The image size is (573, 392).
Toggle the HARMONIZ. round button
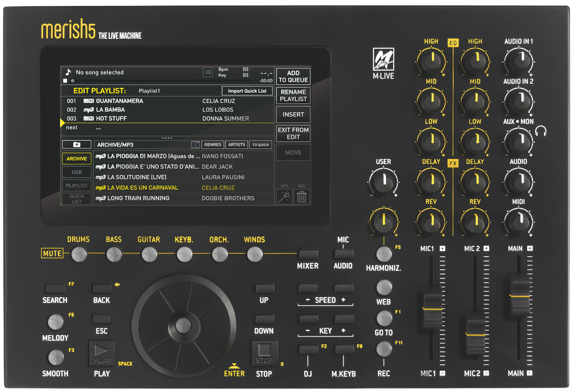(x=384, y=254)
